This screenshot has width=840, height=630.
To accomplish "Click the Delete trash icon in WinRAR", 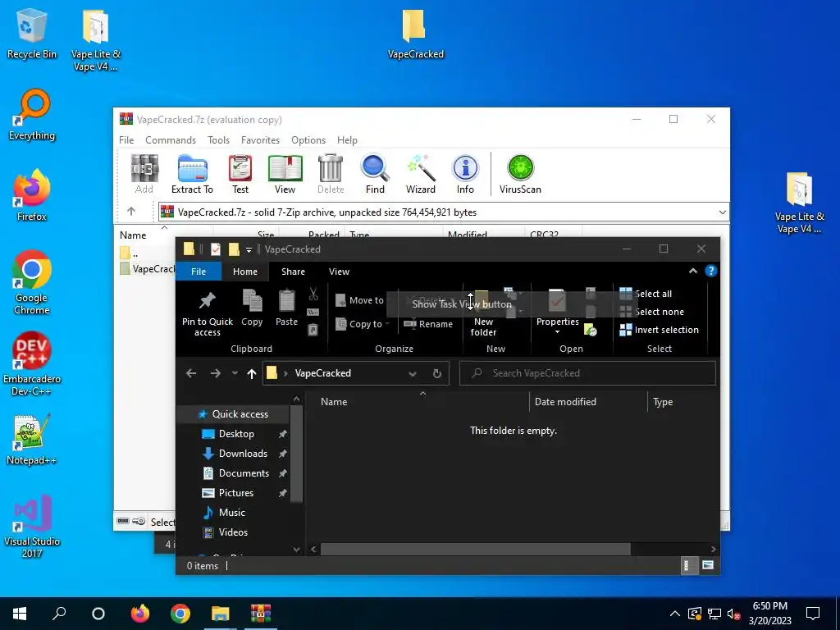I will (331, 174).
